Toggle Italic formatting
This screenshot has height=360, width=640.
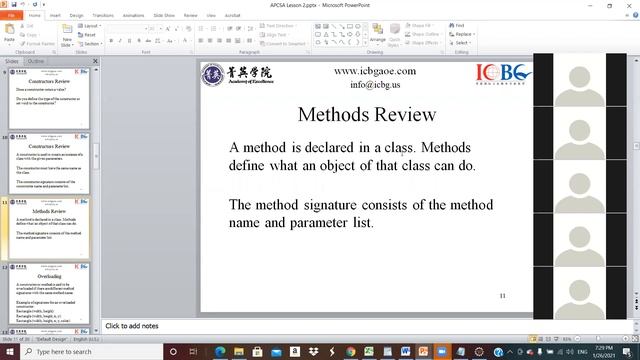[120, 40]
